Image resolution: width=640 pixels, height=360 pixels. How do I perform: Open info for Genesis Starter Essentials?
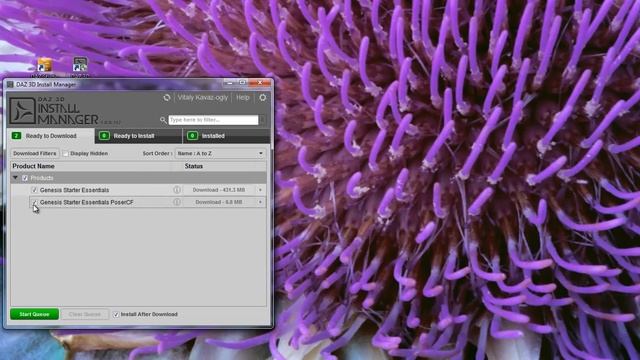(177, 190)
